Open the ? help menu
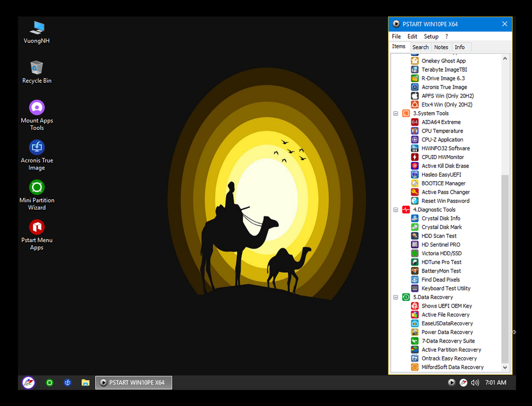Viewport: 532px width, 406px height. pyautogui.click(x=447, y=37)
